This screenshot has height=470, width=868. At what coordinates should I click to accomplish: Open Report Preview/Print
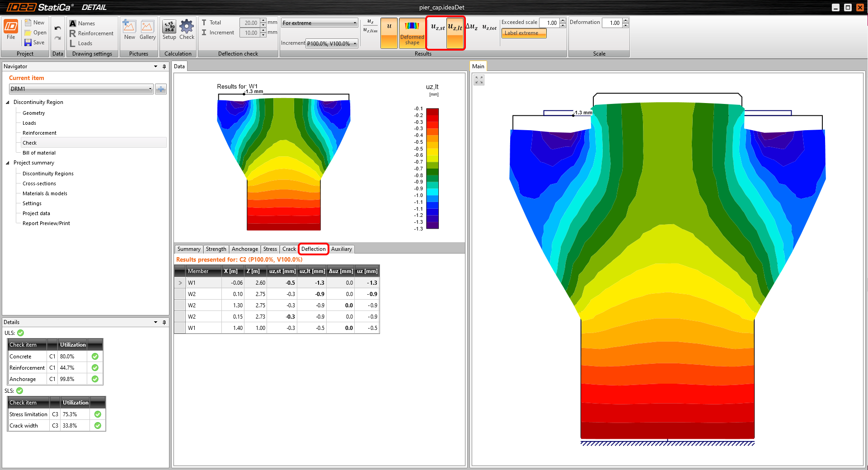point(46,223)
